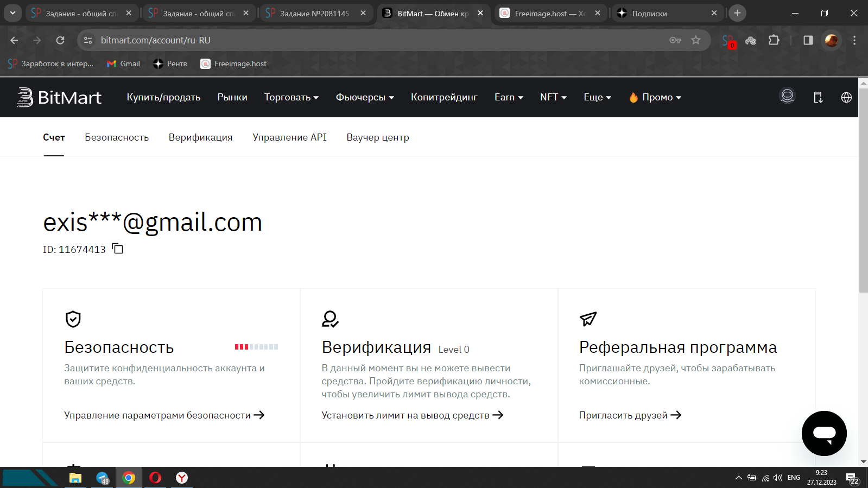This screenshot has width=868, height=488.
Task: Close the BitMart browser tab
Action: 480,13
